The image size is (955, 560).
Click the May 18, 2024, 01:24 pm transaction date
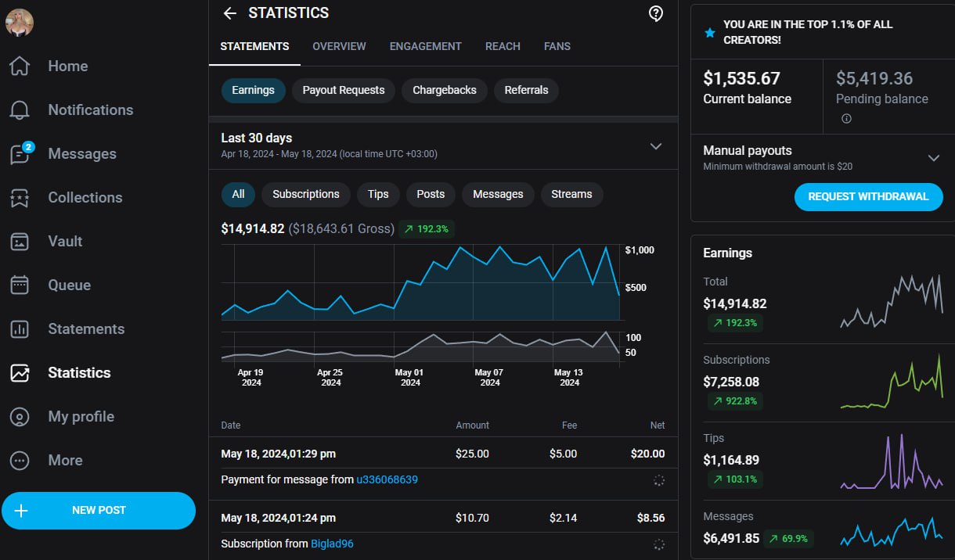click(x=279, y=518)
